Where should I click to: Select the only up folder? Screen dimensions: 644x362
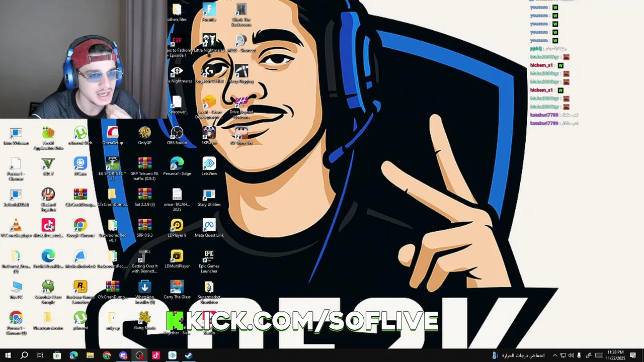pyautogui.click(x=113, y=321)
